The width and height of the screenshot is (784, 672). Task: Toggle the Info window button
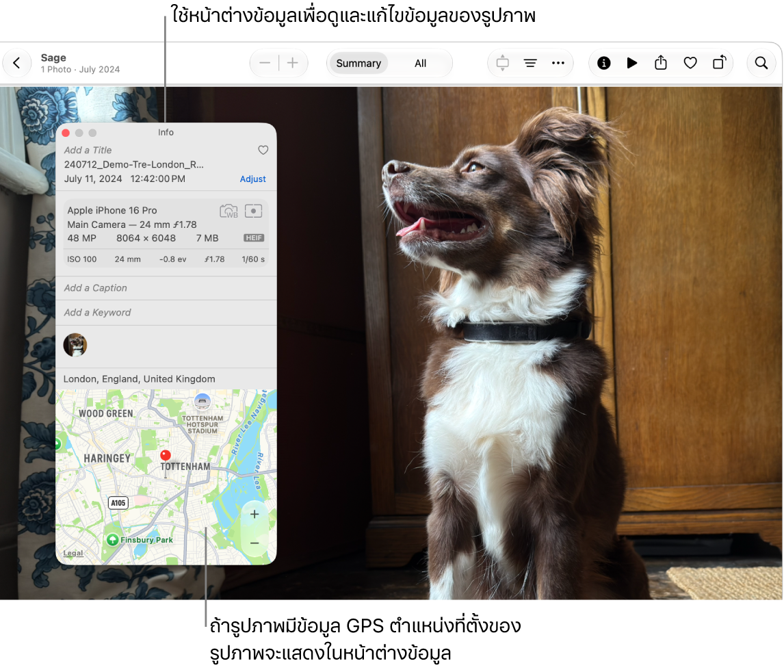(604, 63)
